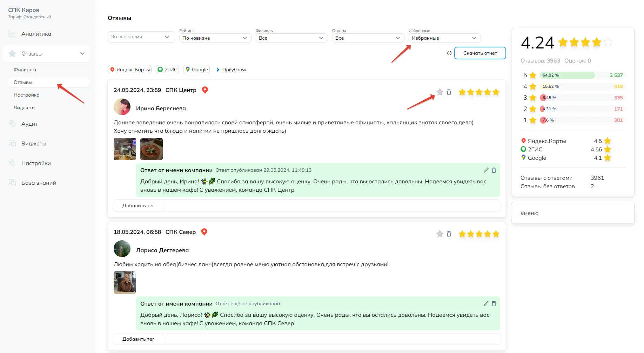Image resolution: width=644 pixels, height=353 pixels.
Task: Filter by 2ГИС source
Action: coord(167,70)
